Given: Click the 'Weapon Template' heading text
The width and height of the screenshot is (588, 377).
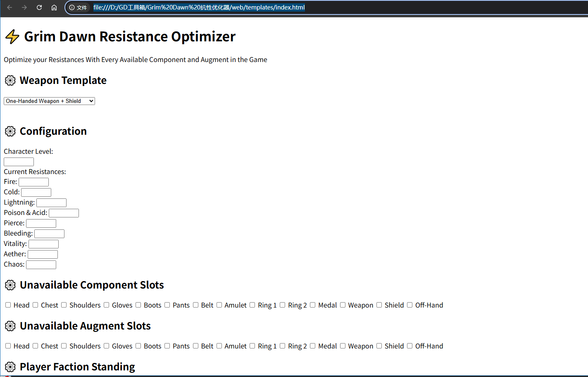Looking at the screenshot, I should 63,80.
